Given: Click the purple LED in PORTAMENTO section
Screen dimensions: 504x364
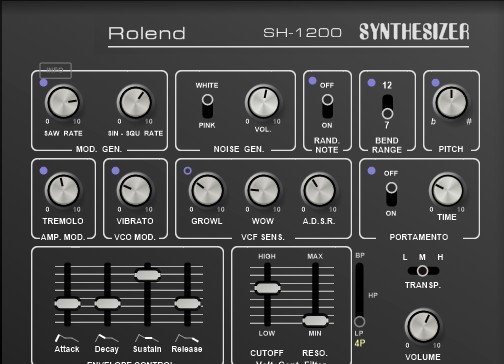Looking at the screenshot, I should pyautogui.click(x=371, y=171).
